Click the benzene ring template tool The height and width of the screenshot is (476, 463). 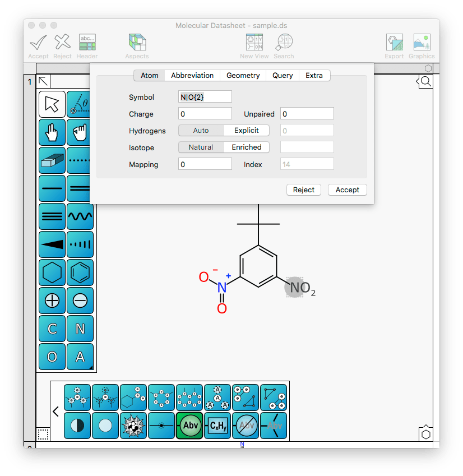[x=80, y=272]
